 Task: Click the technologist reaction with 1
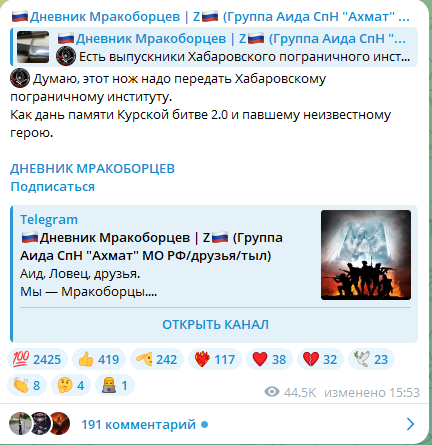(x=115, y=385)
